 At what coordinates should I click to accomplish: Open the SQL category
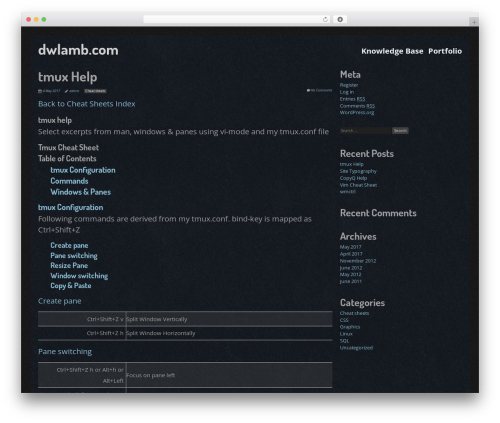tap(344, 341)
